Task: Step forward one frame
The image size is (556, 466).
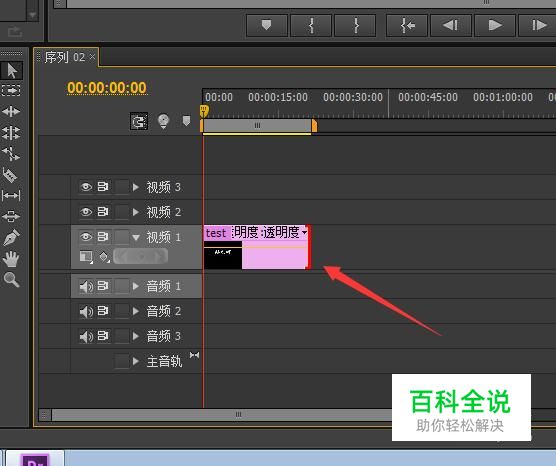Action: tap(538, 25)
